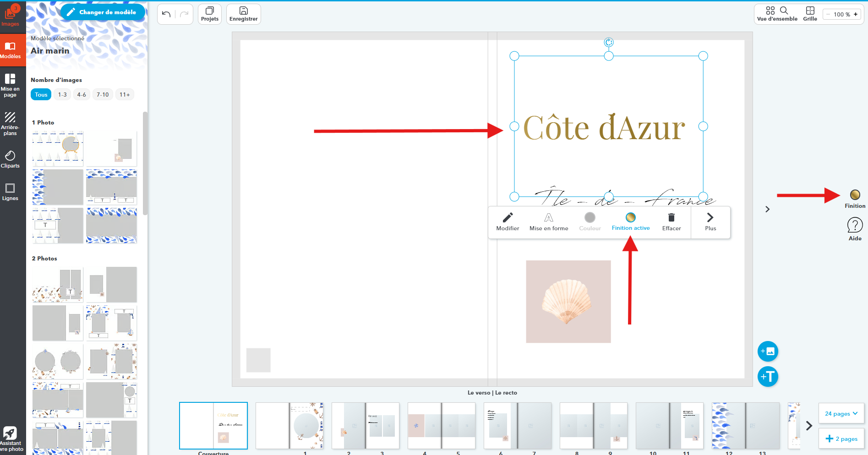
Task: Open the Projets panel
Action: [x=209, y=14]
